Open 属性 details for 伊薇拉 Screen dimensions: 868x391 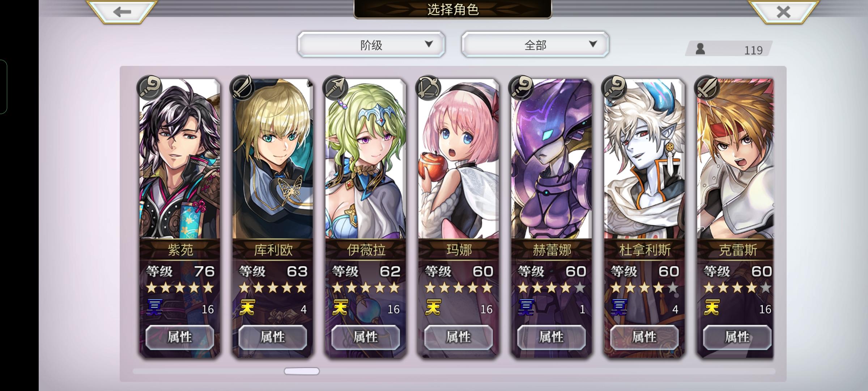point(366,337)
